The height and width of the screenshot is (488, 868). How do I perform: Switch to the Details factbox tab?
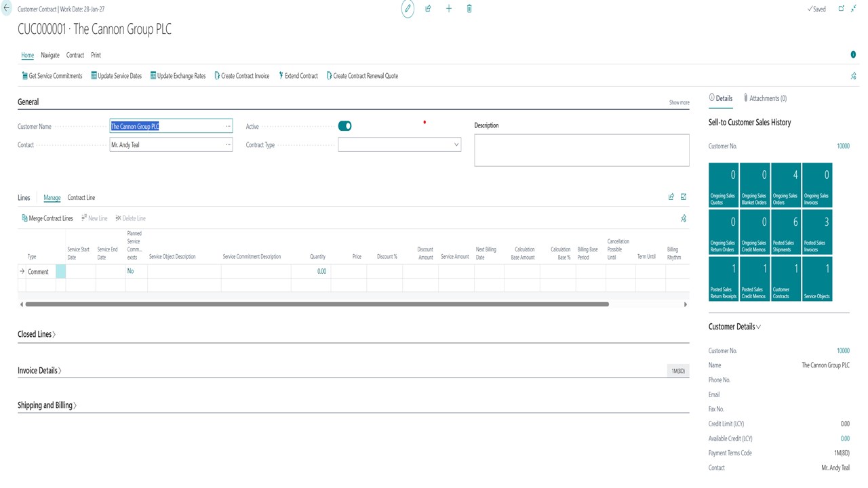click(x=721, y=98)
